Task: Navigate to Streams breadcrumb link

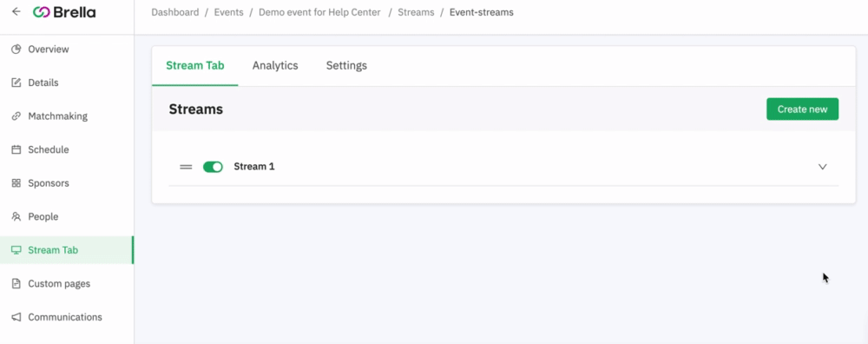Action: (x=416, y=12)
